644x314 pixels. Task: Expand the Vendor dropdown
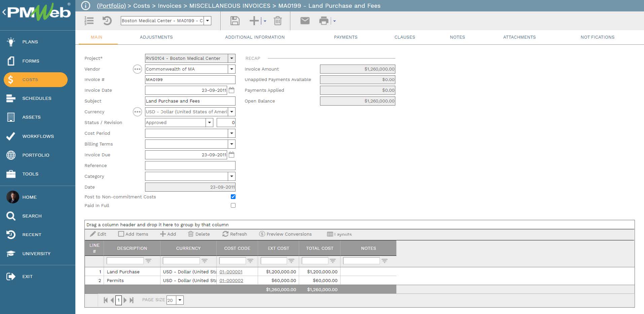pos(231,69)
